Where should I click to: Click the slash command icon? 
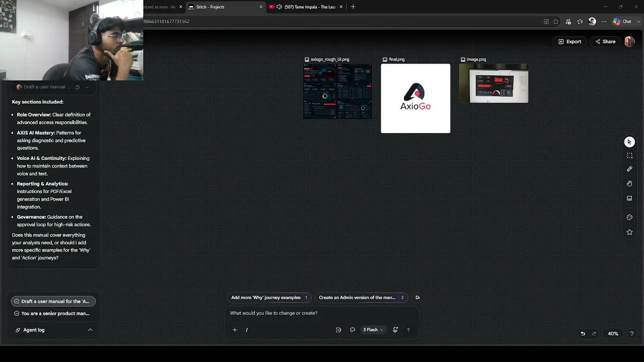[247, 330]
